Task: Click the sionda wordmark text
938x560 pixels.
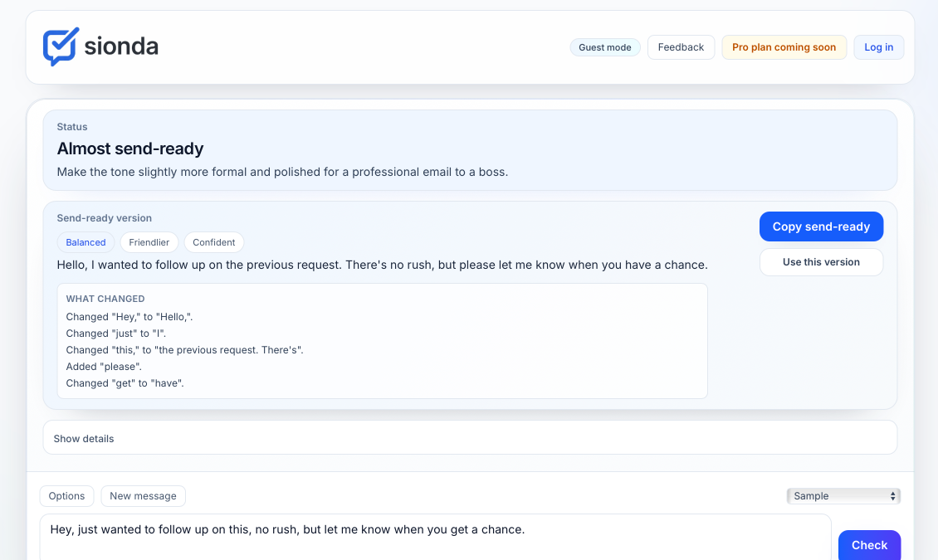Action: [x=121, y=46]
